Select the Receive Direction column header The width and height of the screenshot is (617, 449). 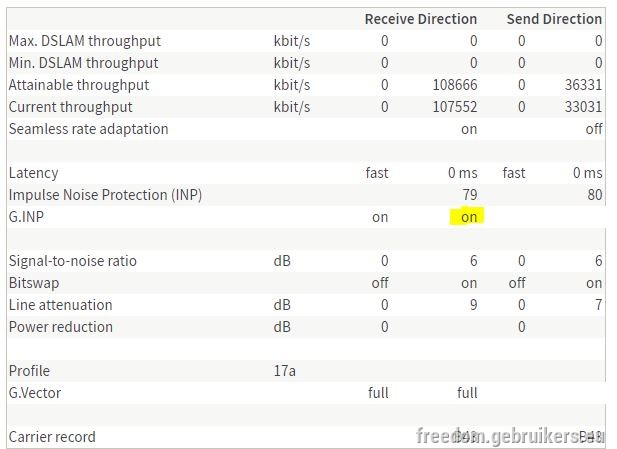(x=421, y=19)
